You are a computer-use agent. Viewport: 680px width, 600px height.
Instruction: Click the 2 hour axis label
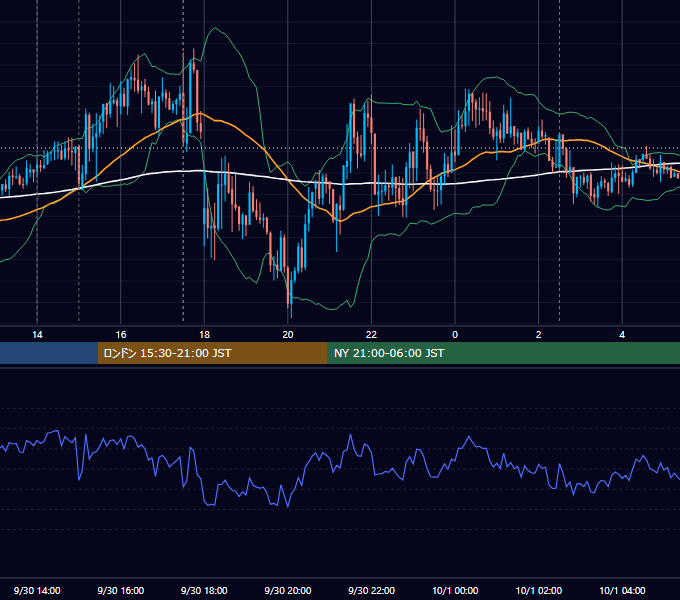[x=539, y=335]
